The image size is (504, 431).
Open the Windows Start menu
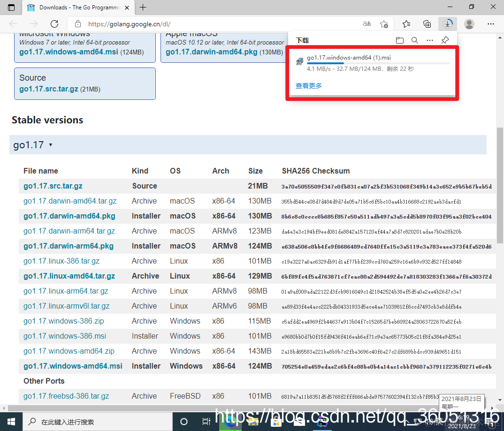(11, 422)
